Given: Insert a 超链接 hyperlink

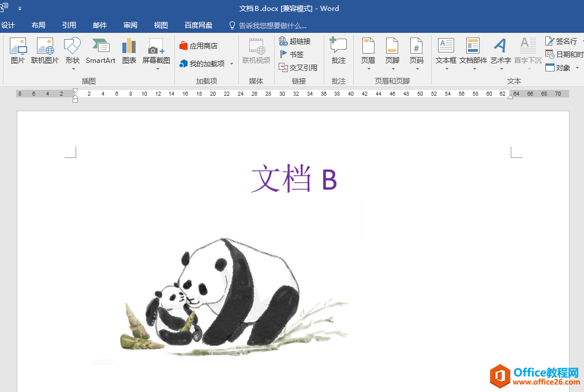Looking at the screenshot, I should point(295,41).
